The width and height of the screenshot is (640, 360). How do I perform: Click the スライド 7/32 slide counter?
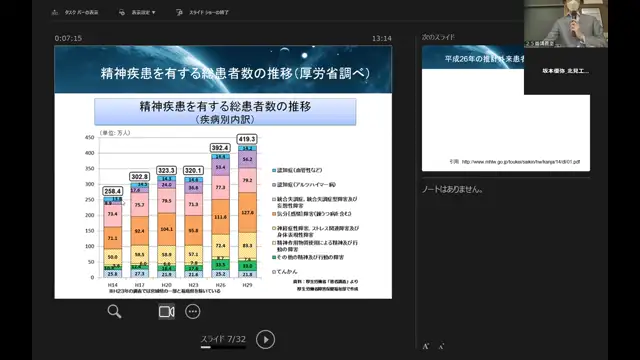coord(223,339)
